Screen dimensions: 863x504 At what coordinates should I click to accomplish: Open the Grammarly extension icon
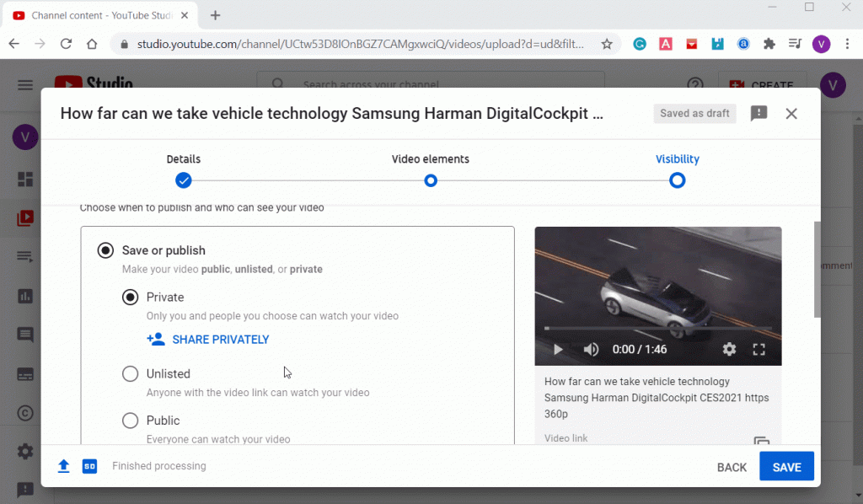(640, 44)
